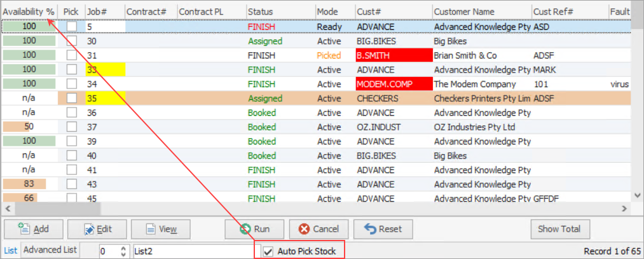644x259 pixels.
Task: Check the Pick box for job 39
Action: [x=72, y=141]
